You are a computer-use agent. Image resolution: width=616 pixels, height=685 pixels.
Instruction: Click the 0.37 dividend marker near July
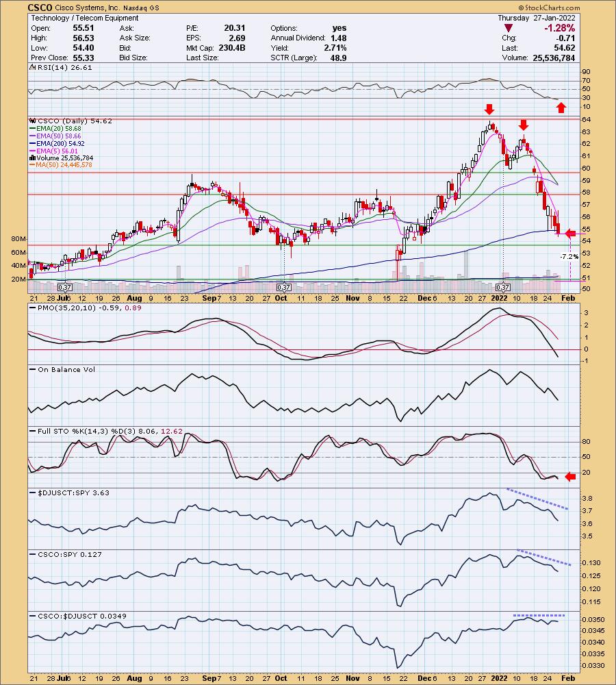pos(64,288)
